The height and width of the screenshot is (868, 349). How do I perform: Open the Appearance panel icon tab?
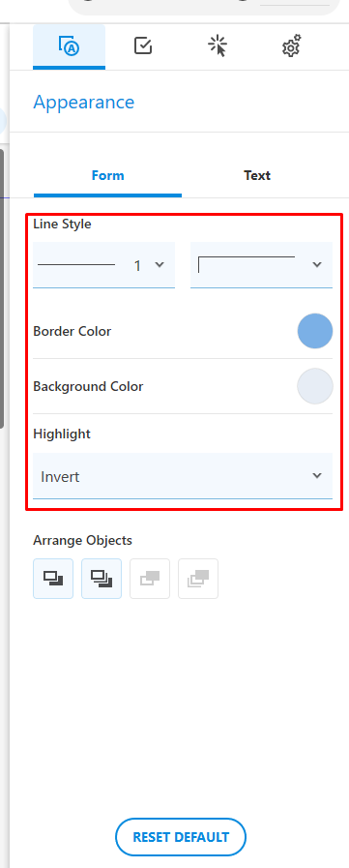70,46
